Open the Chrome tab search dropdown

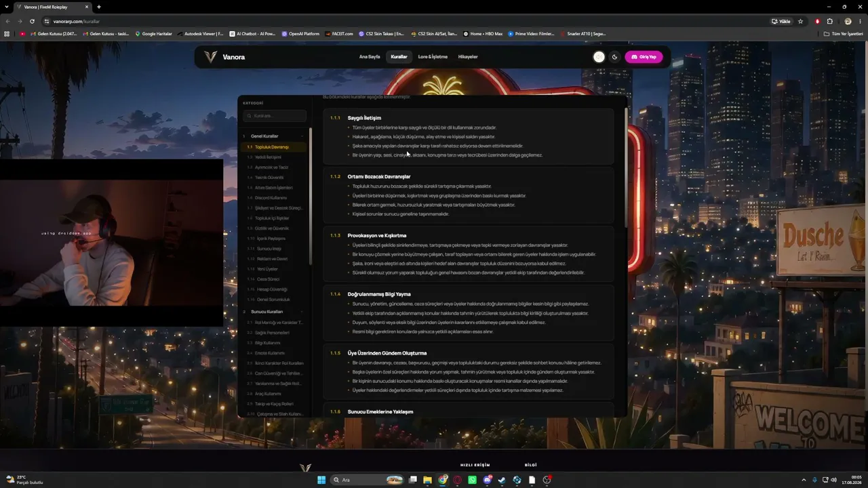tap(7, 7)
